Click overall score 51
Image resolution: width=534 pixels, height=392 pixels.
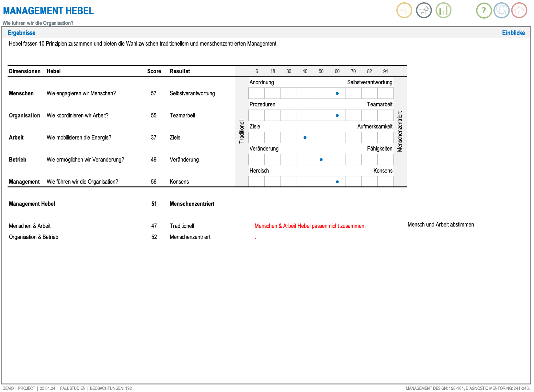point(154,204)
